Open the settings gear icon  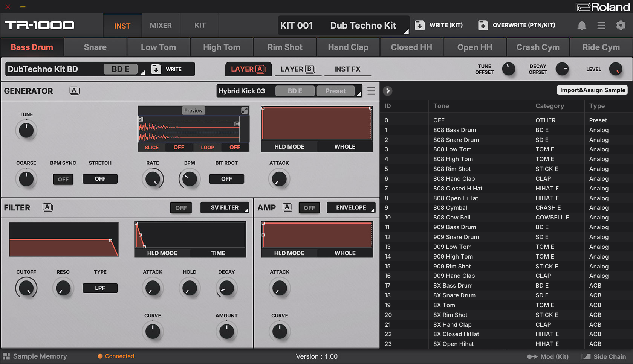(621, 26)
